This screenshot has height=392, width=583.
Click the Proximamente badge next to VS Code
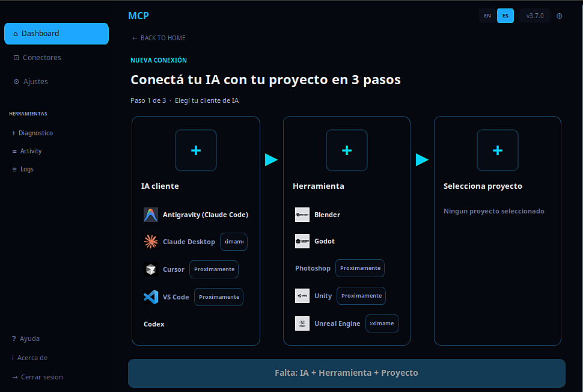219,297
